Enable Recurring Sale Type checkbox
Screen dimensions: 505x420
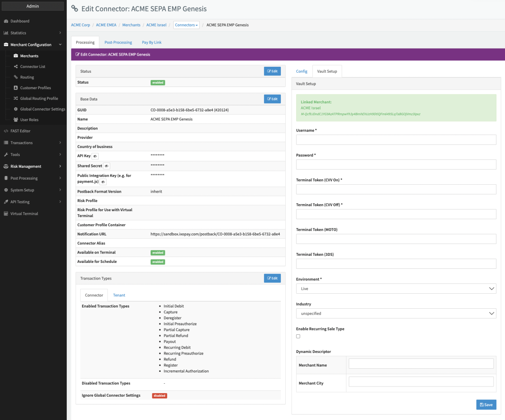coord(298,336)
